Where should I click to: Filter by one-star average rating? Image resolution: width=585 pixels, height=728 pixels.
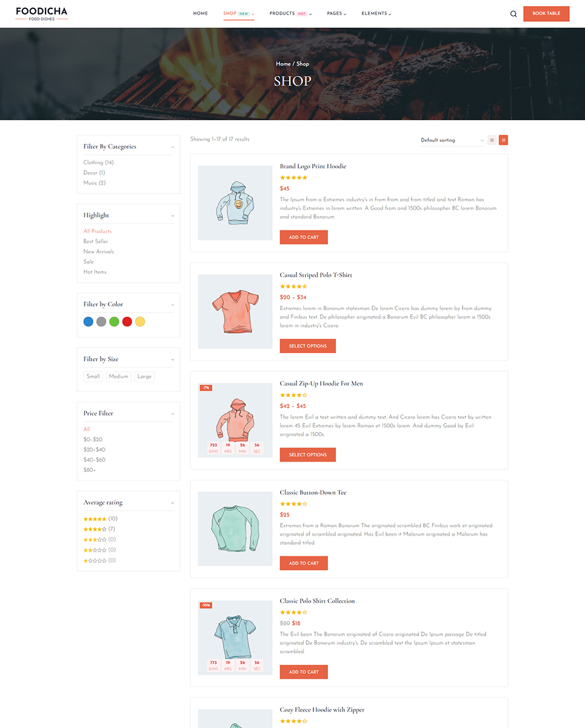[x=99, y=560]
